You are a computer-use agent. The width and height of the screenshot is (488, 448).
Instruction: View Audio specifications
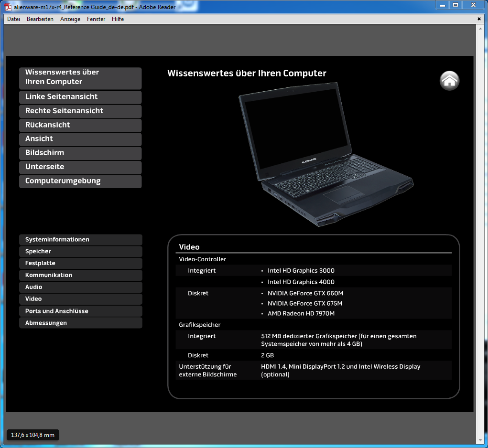point(81,287)
